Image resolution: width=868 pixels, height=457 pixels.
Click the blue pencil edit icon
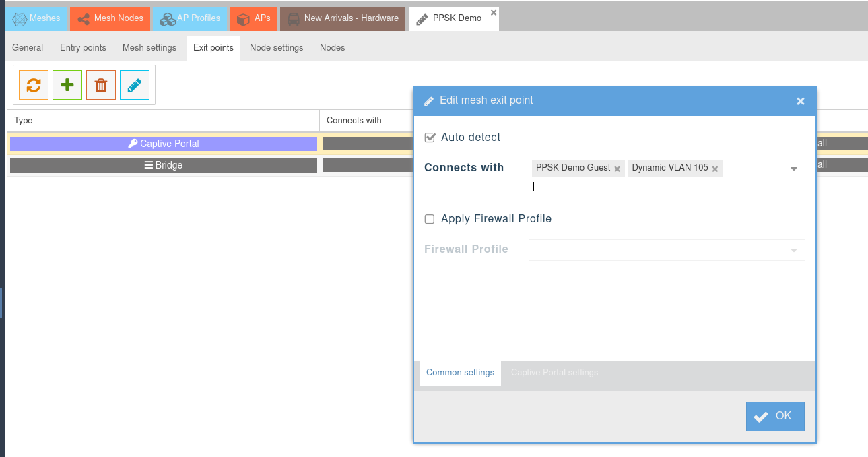tap(135, 85)
